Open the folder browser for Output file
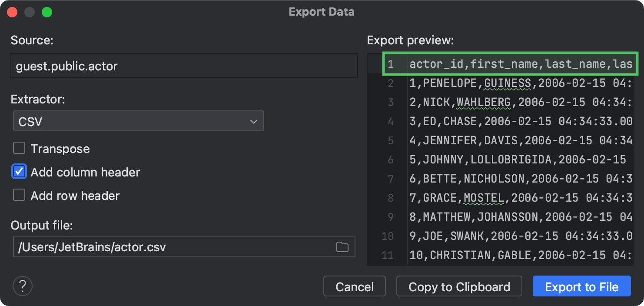This screenshot has width=644, height=306. click(x=342, y=246)
